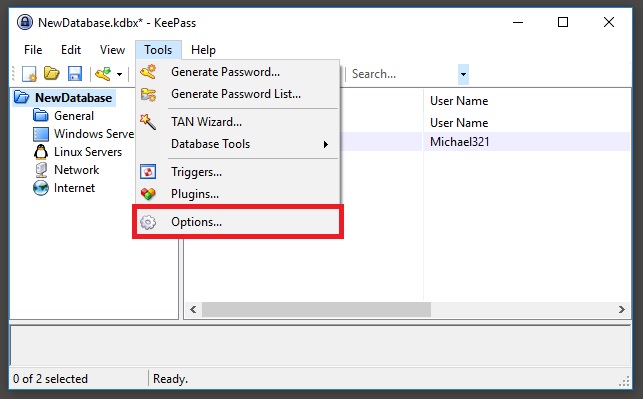Viewport: 643px width, 399px height.
Task: Click the horizontal scrollbar thumb
Action: 316,309
